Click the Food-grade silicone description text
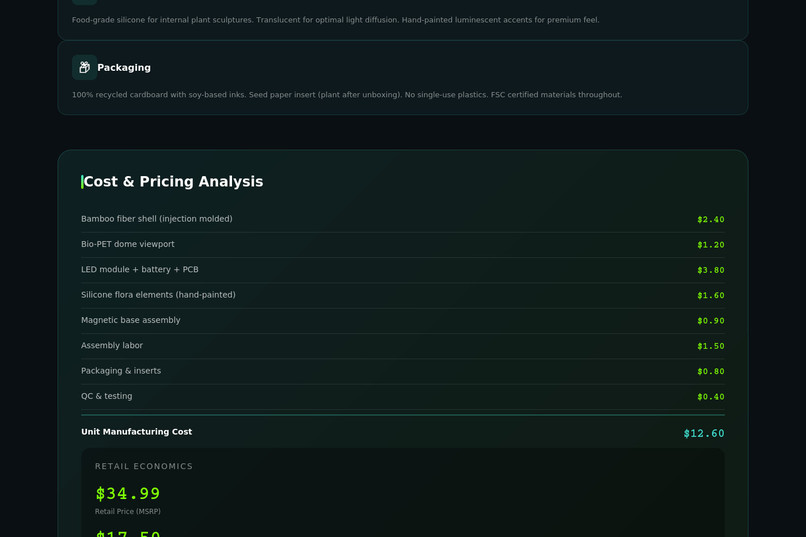This screenshot has height=537, width=806. tap(336, 20)
